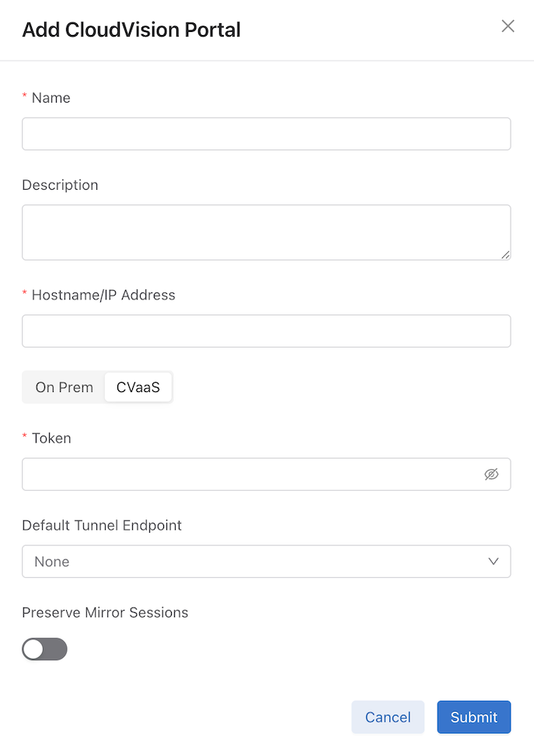Click the Token field label

click(x=51, y=438)
